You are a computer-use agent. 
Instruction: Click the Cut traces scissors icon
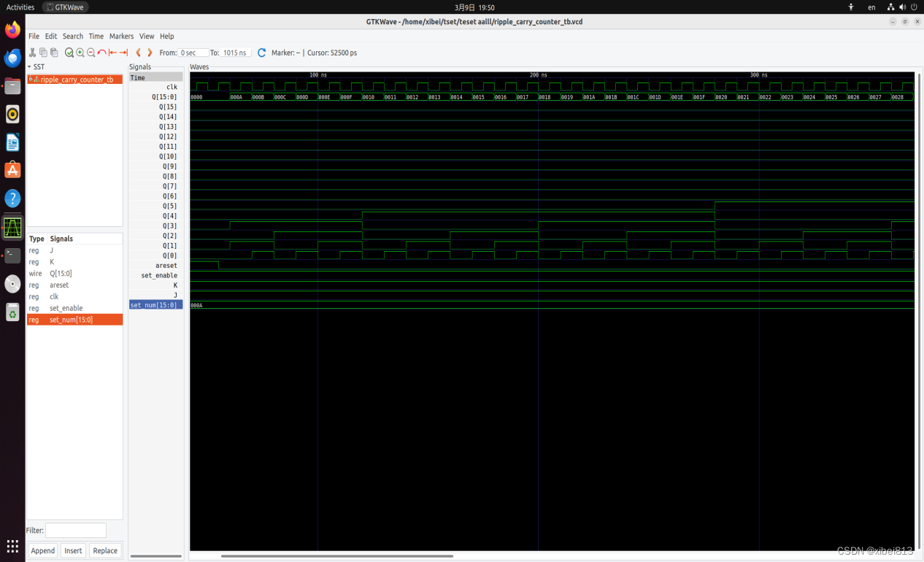point(33,53)
